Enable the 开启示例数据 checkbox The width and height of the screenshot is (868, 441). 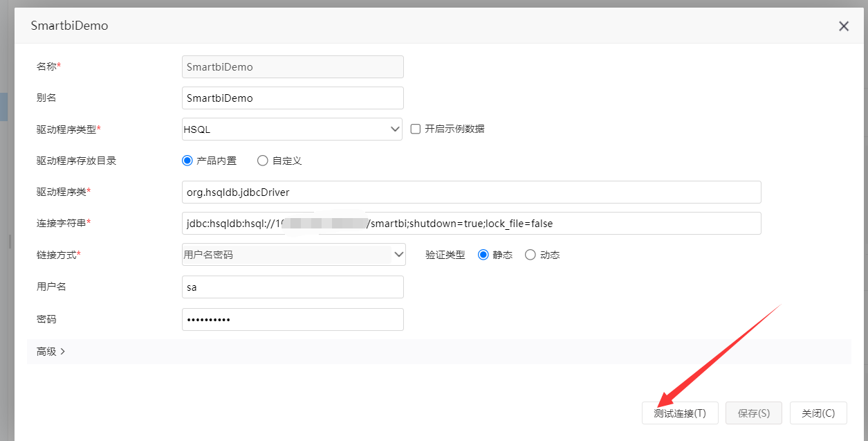tap(416, 129)
